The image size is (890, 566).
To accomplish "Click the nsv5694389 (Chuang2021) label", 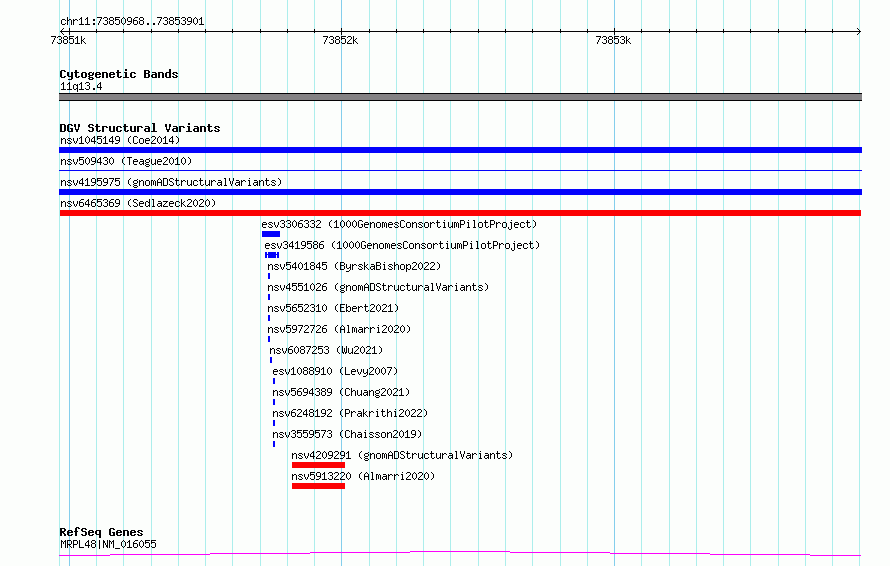I will 341,392.
